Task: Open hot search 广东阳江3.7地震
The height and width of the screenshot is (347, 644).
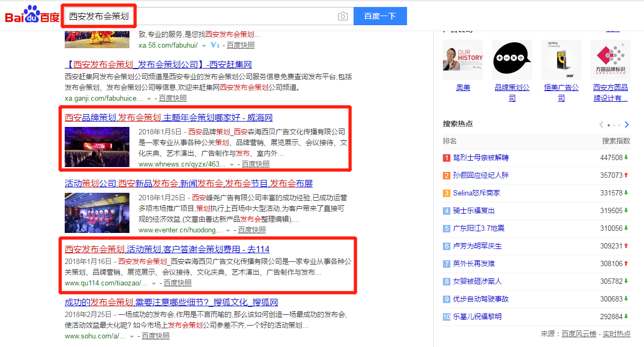Action: click(479, 228)
